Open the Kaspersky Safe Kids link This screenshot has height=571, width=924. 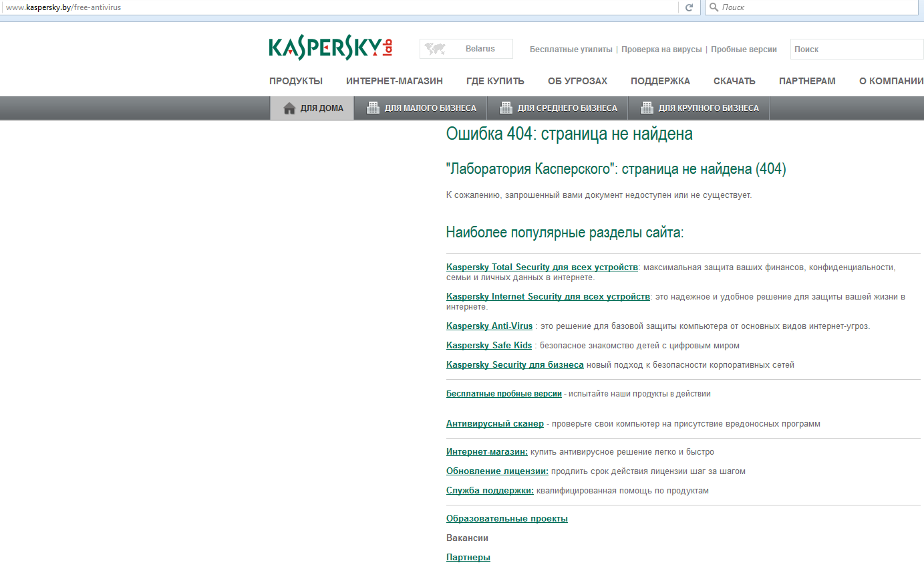pyautogui.click(x=489, y=346)
